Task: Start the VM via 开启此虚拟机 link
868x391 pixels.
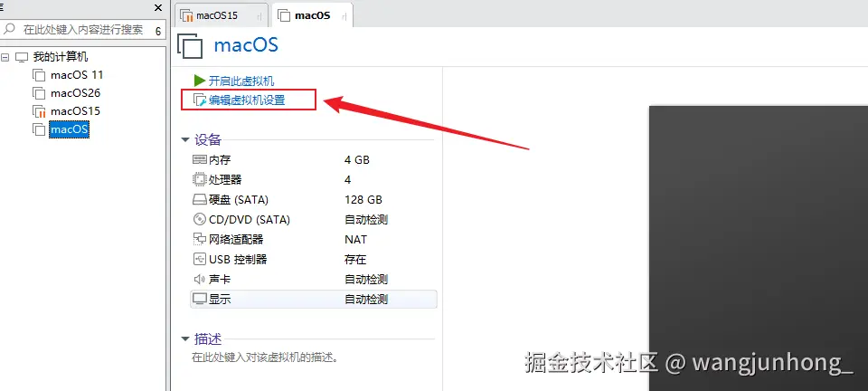Action: [241, 81]
